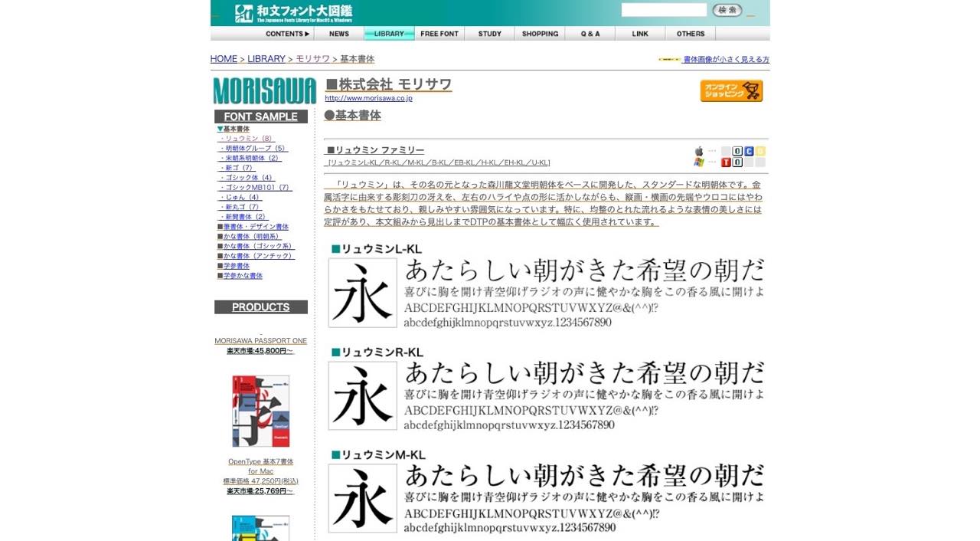This screenshot has height=541, width=980.
Task: Open the online shopping cart banner
Action: (731, 90)
